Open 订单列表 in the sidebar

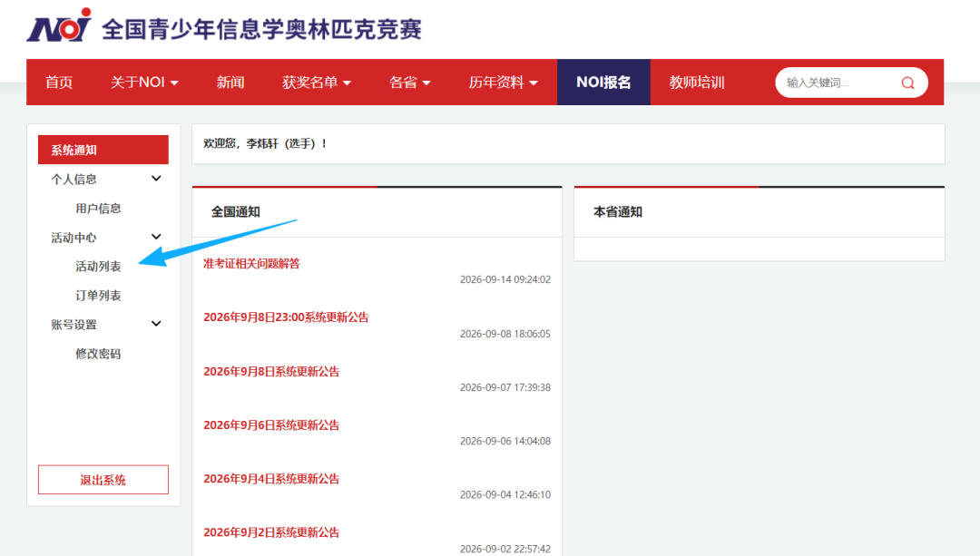tap(98, 296)
